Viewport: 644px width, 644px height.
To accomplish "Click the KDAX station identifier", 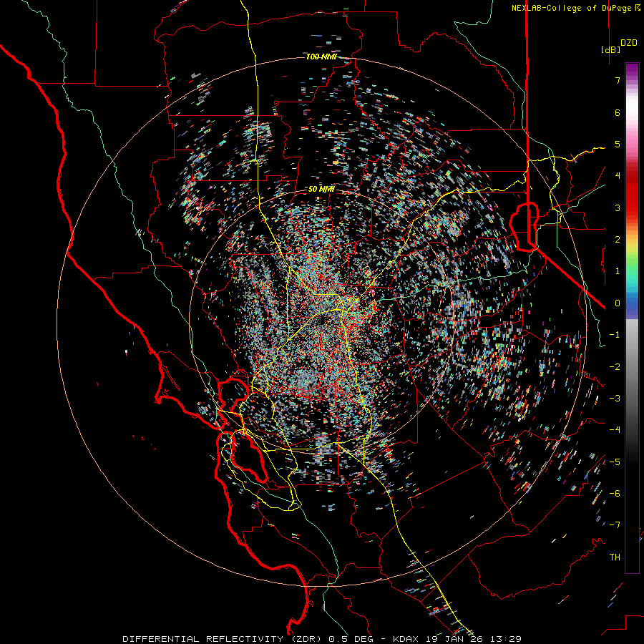I will [x=406, y=639].
